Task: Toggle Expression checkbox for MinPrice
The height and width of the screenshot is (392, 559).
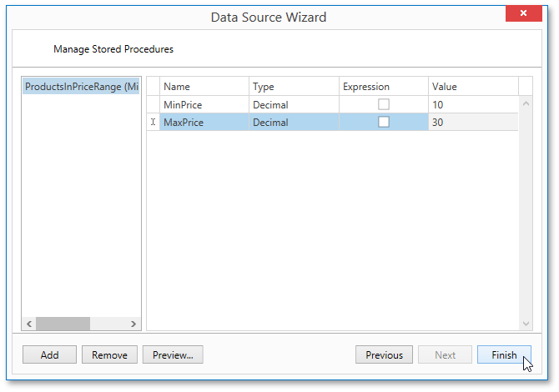Action: click(x=384, y=104)
